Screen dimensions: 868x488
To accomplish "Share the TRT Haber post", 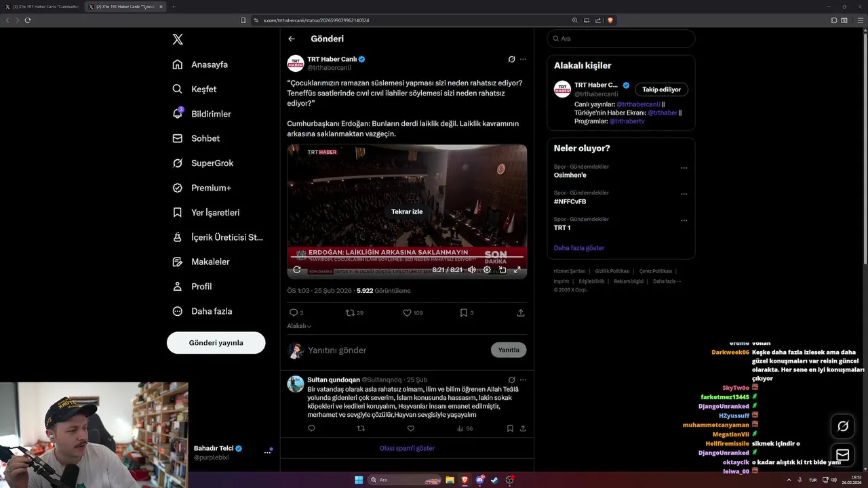I will (x=521, y=312).
